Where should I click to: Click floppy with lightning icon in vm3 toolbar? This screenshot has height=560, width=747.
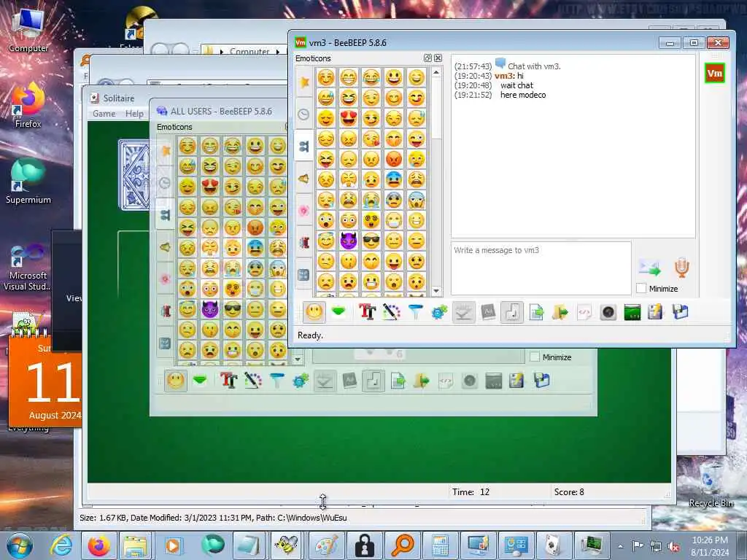656,312
